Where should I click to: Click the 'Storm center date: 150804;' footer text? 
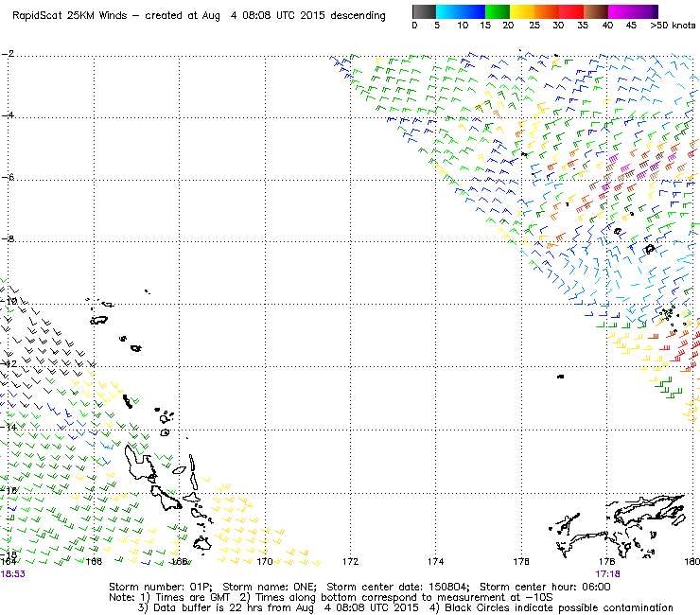click(398, 587)
